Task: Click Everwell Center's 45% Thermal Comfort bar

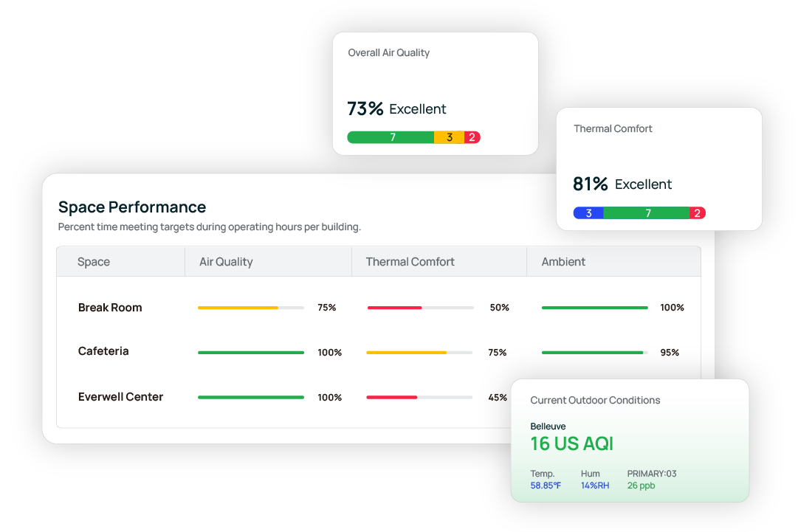Action: tap(419, 398)
